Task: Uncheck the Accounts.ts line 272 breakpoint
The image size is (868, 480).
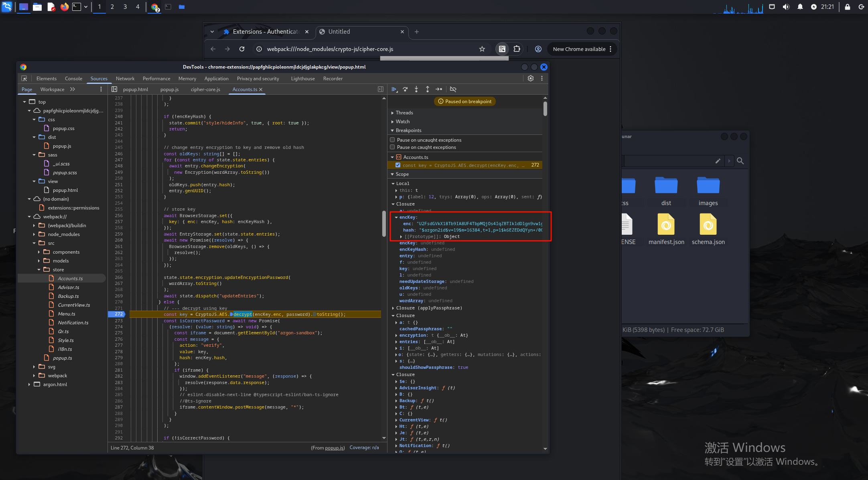Action: click(398, 165)
